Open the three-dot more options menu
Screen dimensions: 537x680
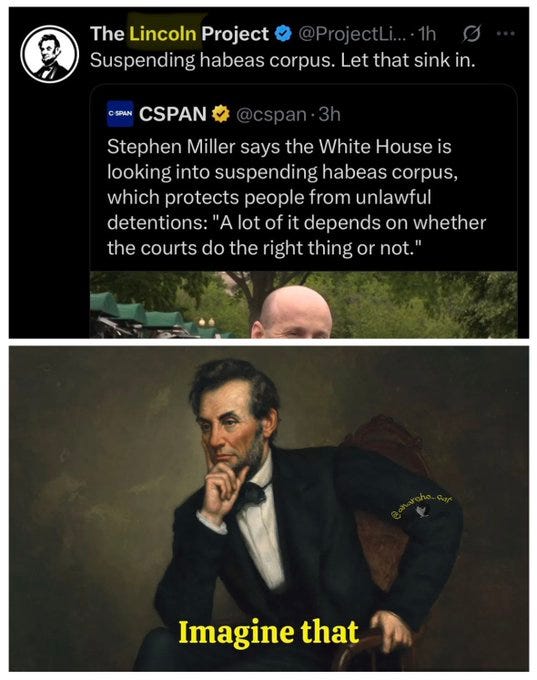pos(506,33)
